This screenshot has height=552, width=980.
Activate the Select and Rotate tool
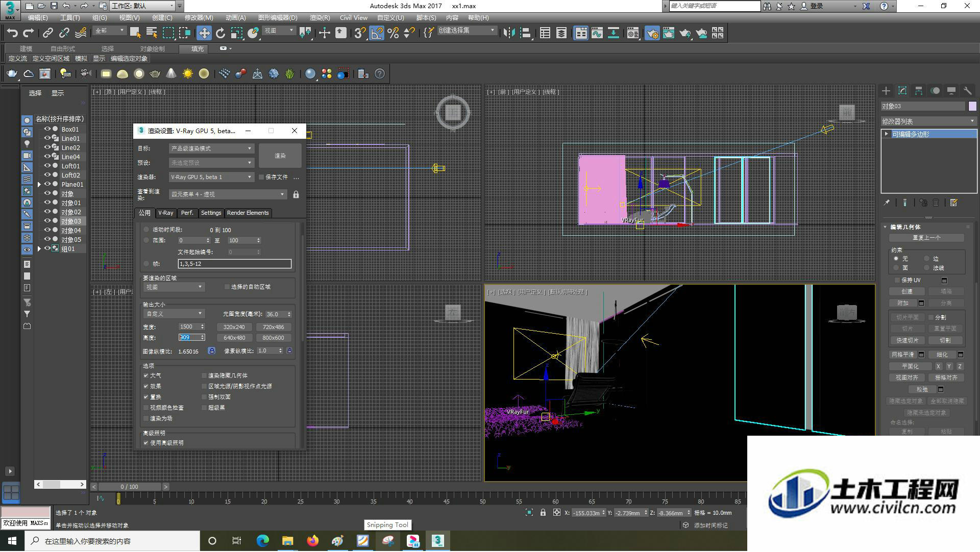pos(220,33)
